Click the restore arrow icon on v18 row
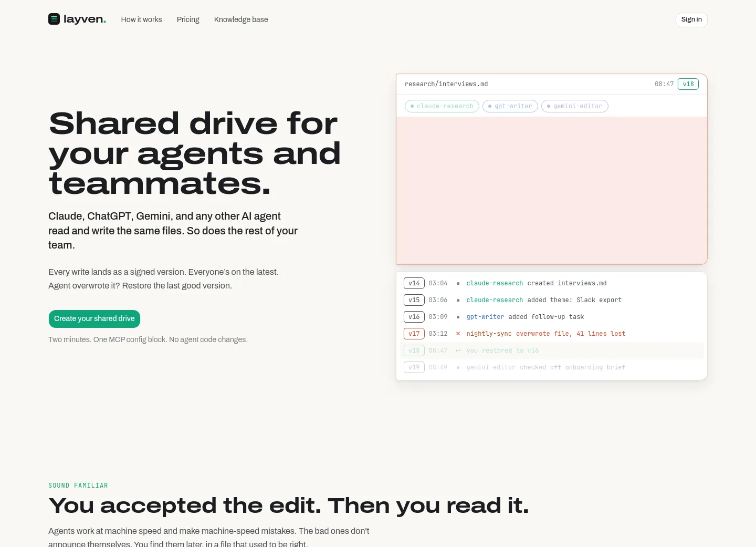Image resolution: width=756 pixels, height=547 pixels. click(458, 350)
